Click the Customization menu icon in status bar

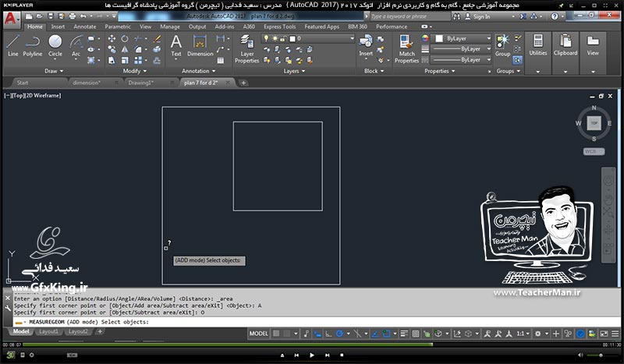615,334
